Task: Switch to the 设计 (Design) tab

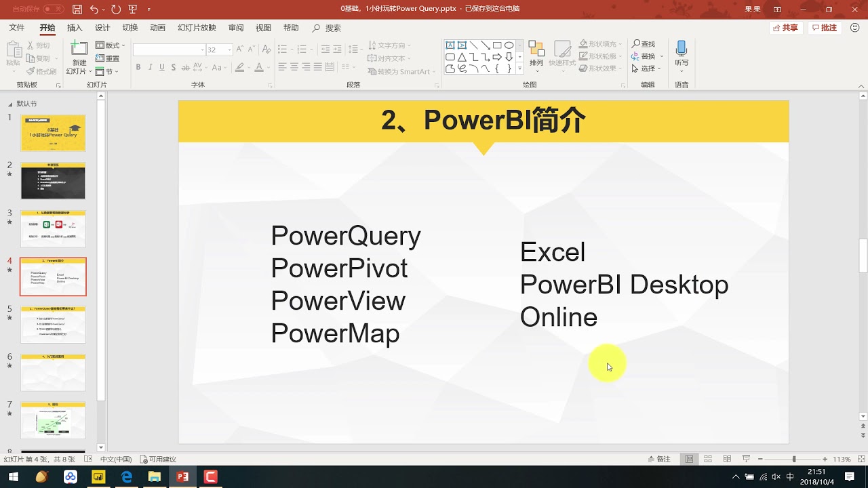Action: point(102,28)
